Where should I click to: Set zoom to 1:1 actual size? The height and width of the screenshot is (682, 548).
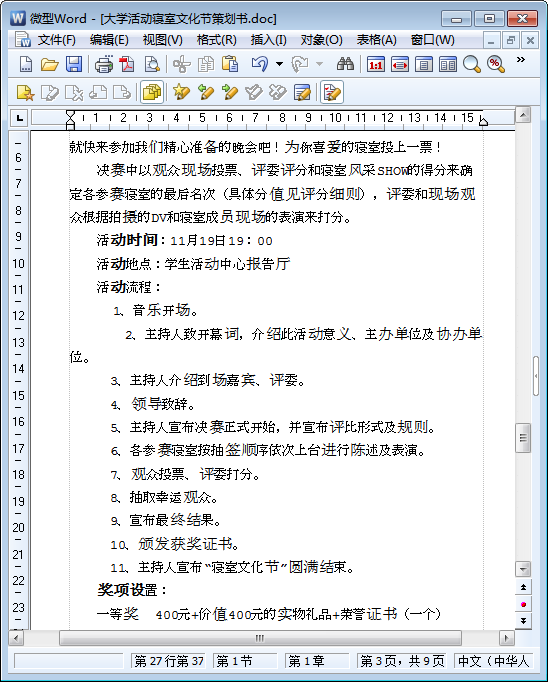click(x=375, y=65)
